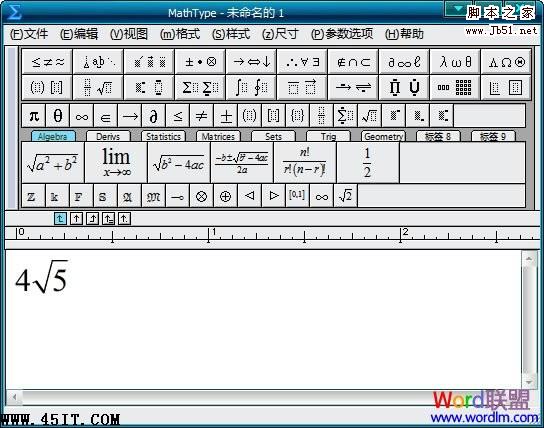Open the fraction and radical templates palette
544x428 pixels.
[98, 87]
